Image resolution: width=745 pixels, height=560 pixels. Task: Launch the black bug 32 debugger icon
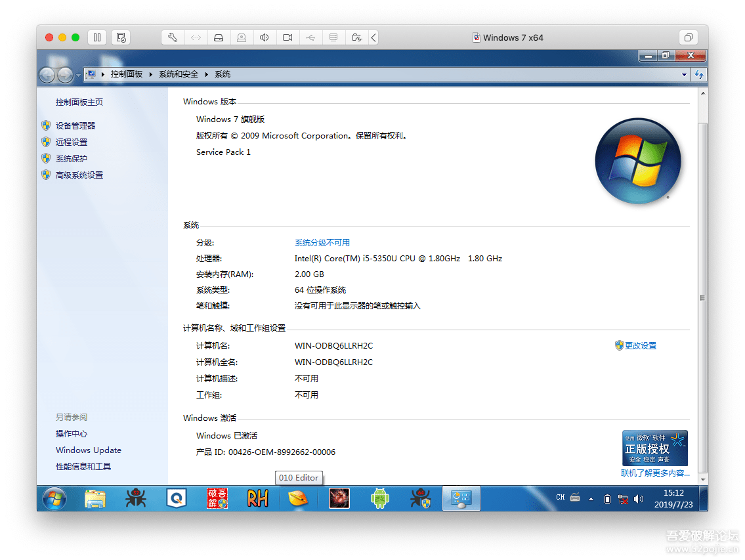[x=136, y=499]
